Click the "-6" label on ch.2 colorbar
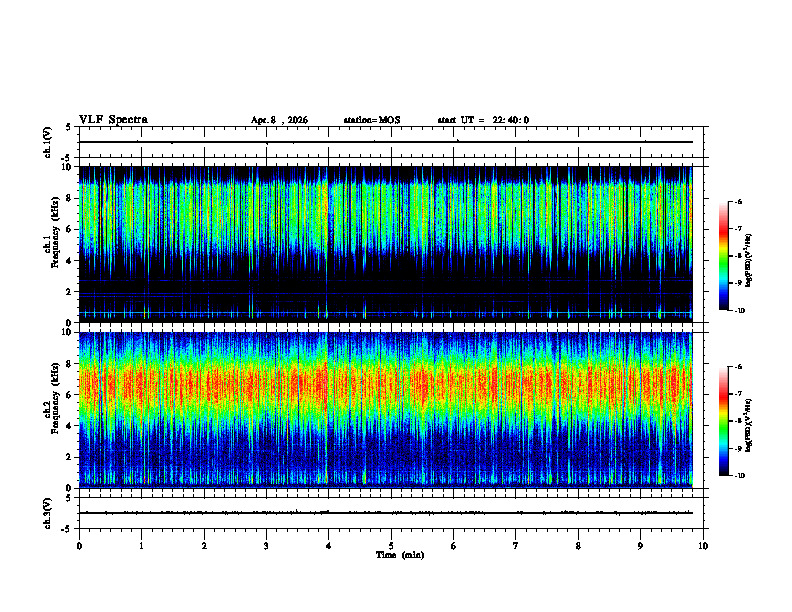This screenshot has height=612, width=792. pyautogui.click(x=738, y=367)
